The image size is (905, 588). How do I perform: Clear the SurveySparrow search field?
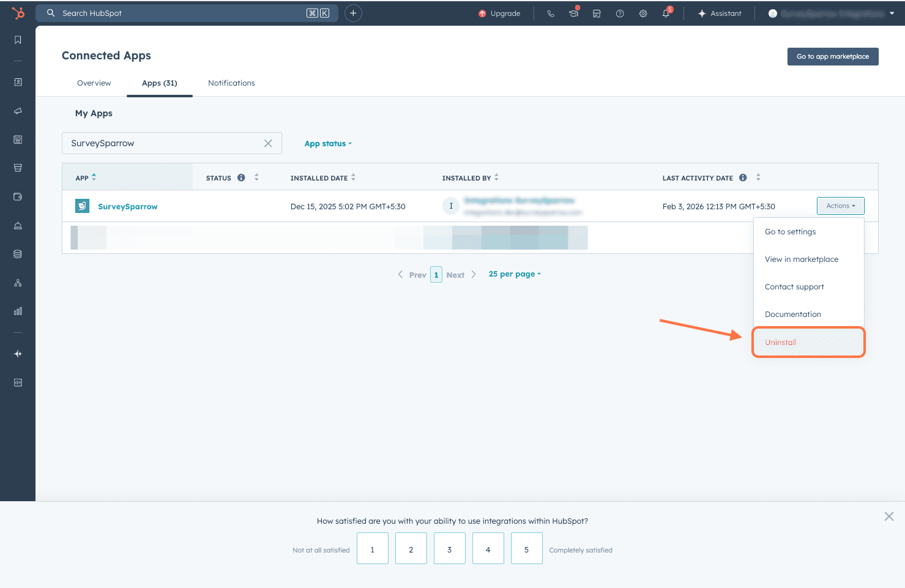[268, 143]
